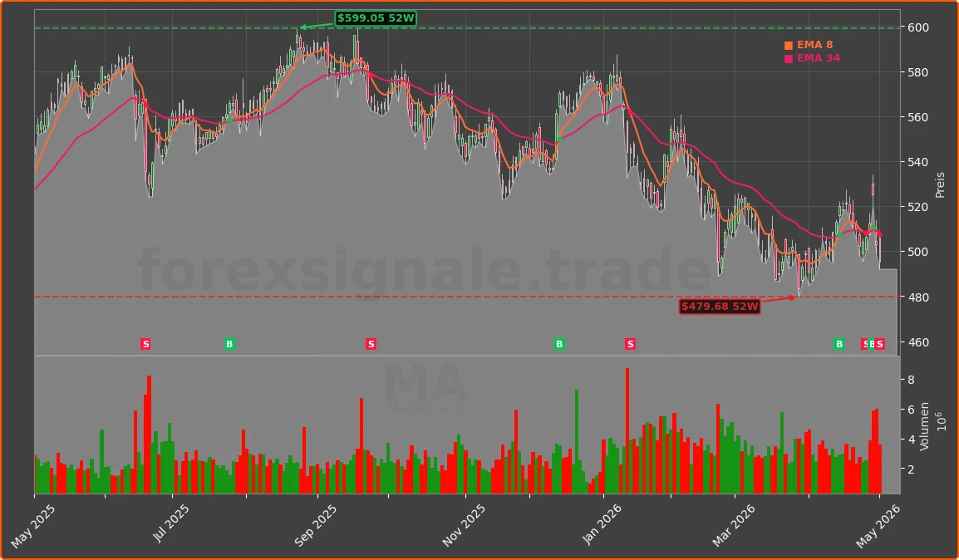
Task: Click the $479.68 52W low label
Action: (720, 307)
